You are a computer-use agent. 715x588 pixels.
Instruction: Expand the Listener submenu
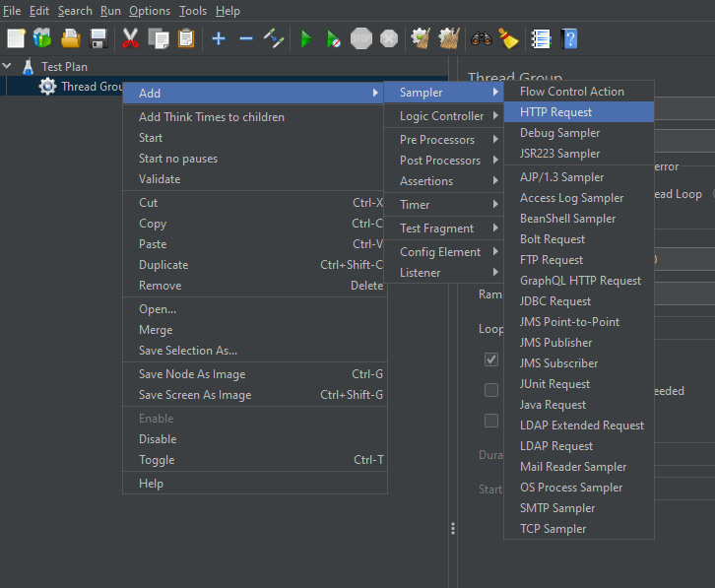click(444, 273)
